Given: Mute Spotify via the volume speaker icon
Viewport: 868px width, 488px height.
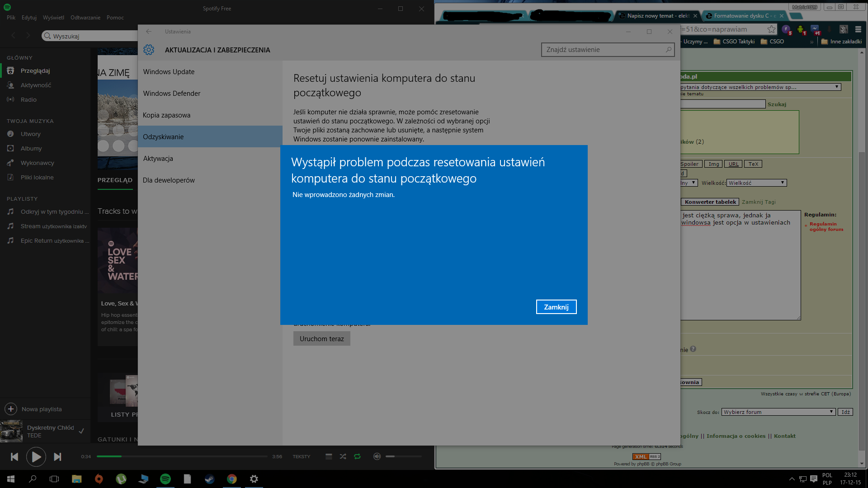Looking at the screenshot, I should coord(377,456).
